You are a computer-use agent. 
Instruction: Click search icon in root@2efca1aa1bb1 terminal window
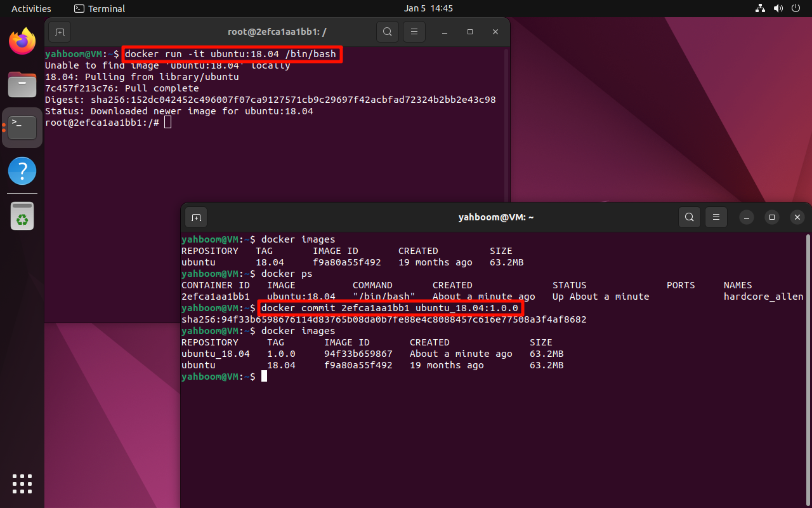click(387, 32)
